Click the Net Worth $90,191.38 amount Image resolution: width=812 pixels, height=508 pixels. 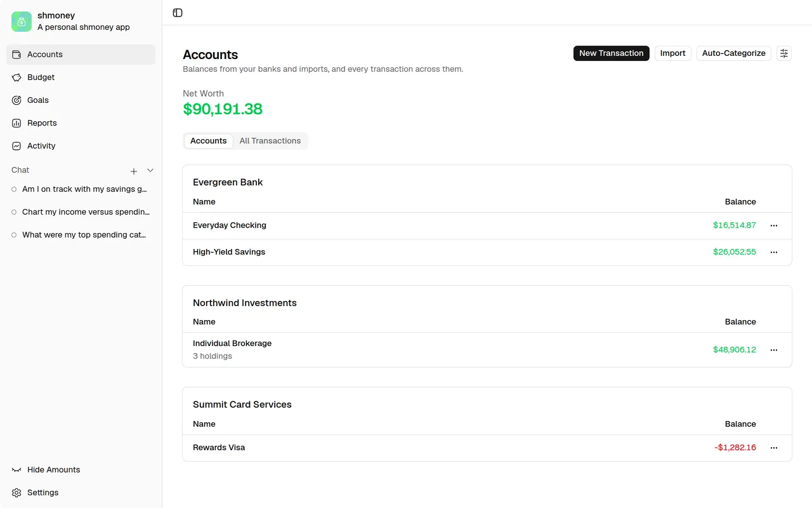tap(223, 109)
